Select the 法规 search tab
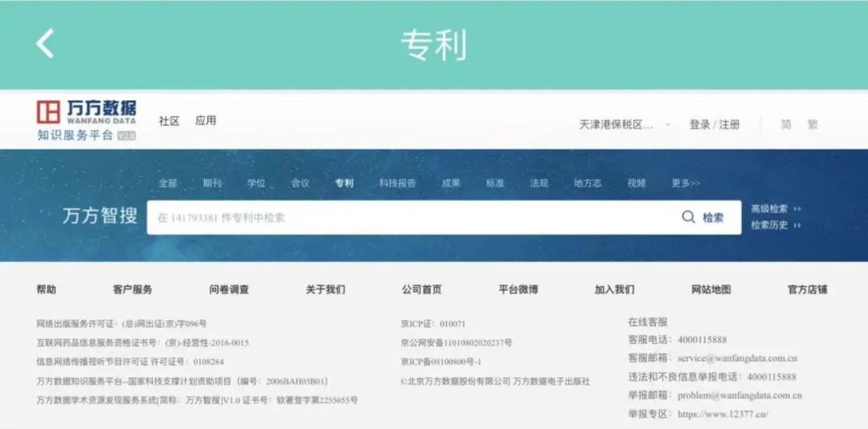This screenshot has width=868, height=429. coord(539,183)
